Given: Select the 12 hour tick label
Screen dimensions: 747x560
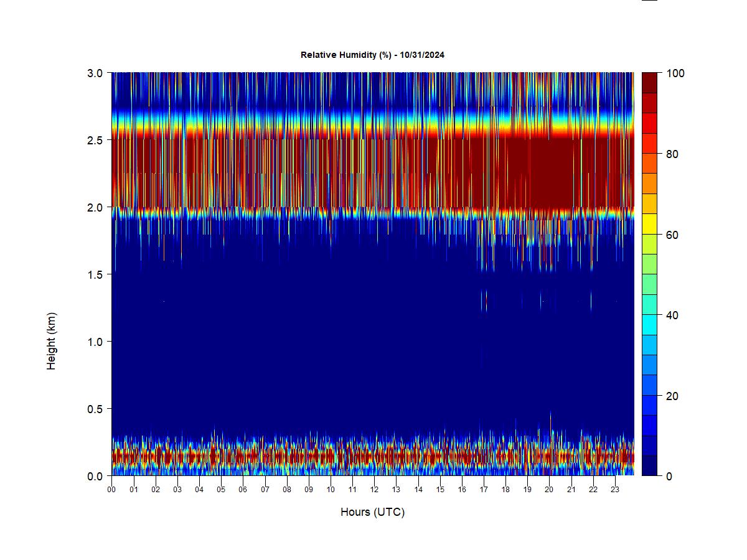Looking at the screenshot, I should (x=374, y=490).
